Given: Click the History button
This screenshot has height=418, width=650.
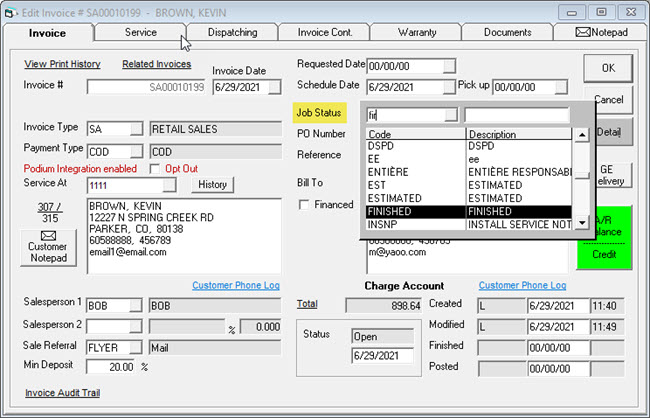Looking at the screenshot, I should pyautogui.click(x=212, y=185).
